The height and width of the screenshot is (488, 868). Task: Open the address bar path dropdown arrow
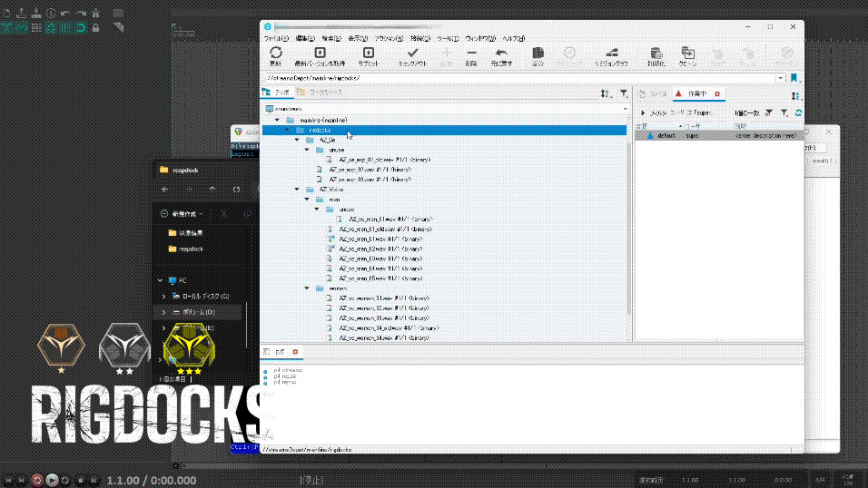click(781, 78)
